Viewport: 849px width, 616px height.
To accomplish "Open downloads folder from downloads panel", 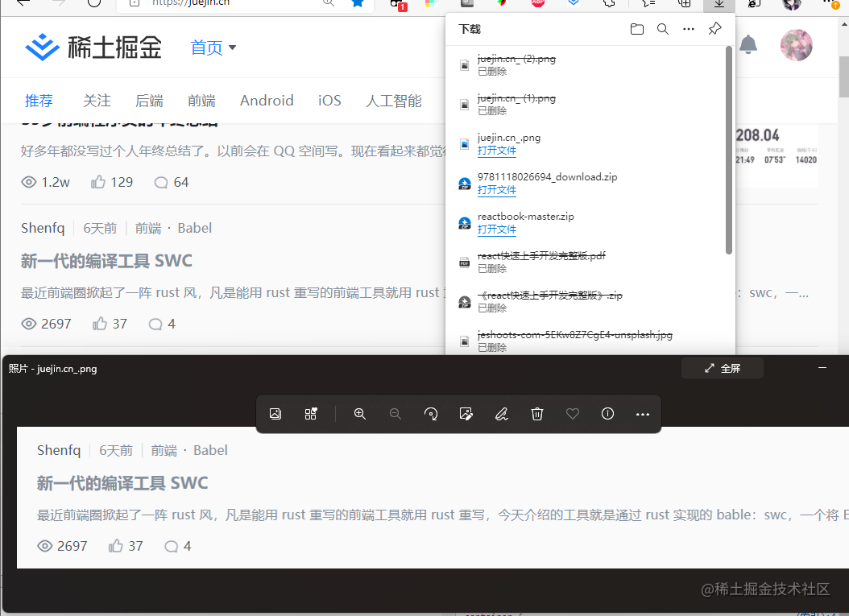I will click(636, 29).
